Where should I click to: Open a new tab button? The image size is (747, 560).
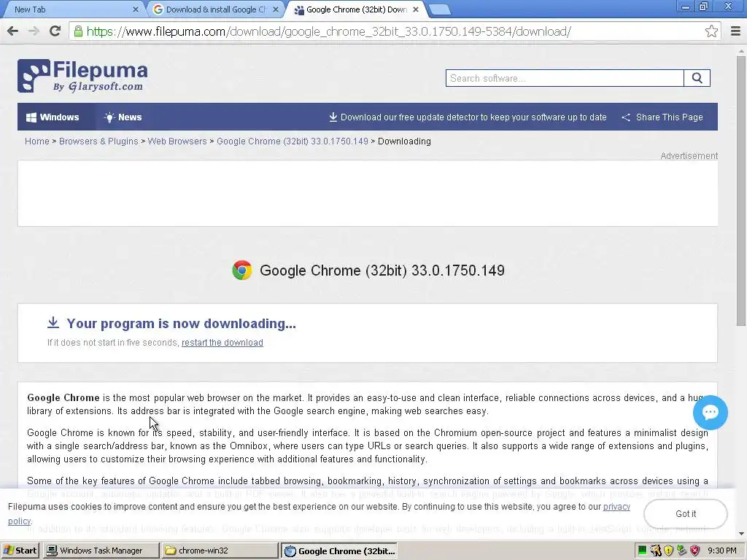(439, 9)
